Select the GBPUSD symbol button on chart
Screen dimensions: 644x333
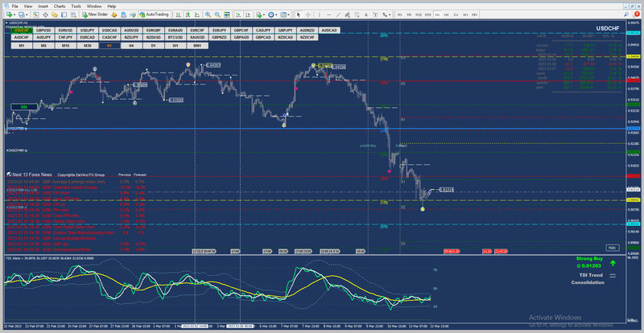[x=43, y=31]
